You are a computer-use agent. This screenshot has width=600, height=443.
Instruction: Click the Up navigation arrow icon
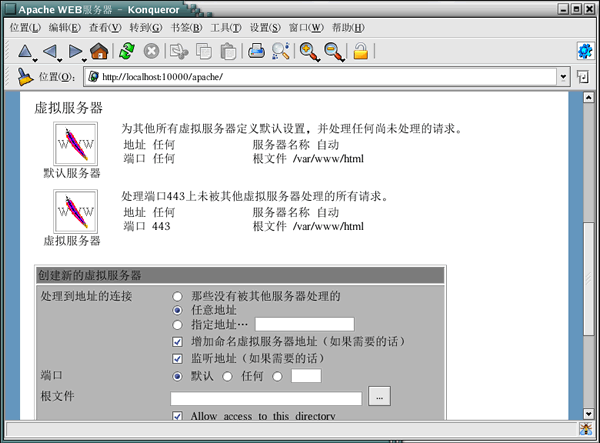(25, 51)
